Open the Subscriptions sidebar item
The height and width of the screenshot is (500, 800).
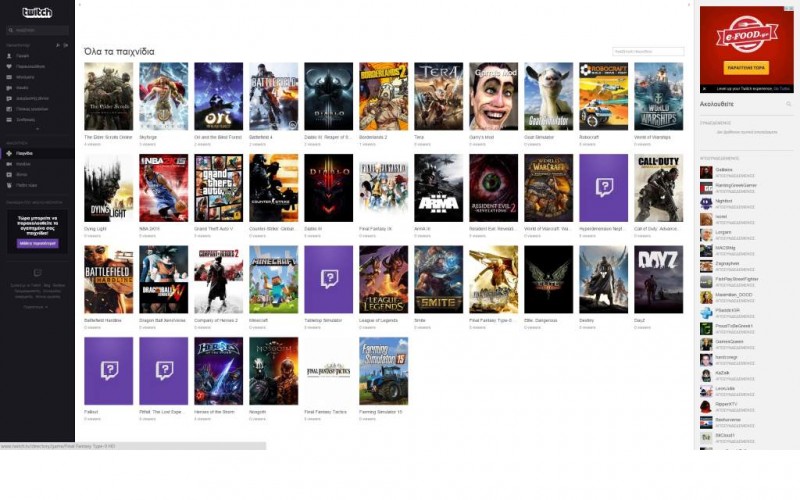[x=37, y=120]
